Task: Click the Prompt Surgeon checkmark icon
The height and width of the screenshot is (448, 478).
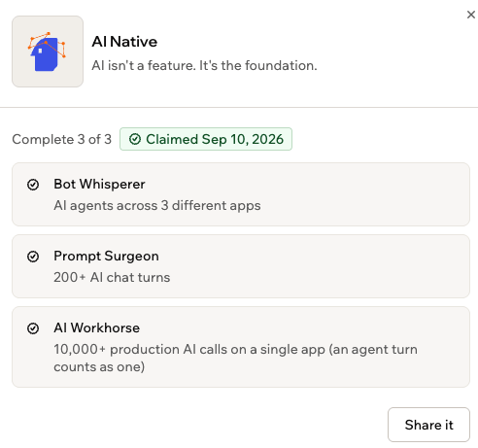Action: (33, 257)
